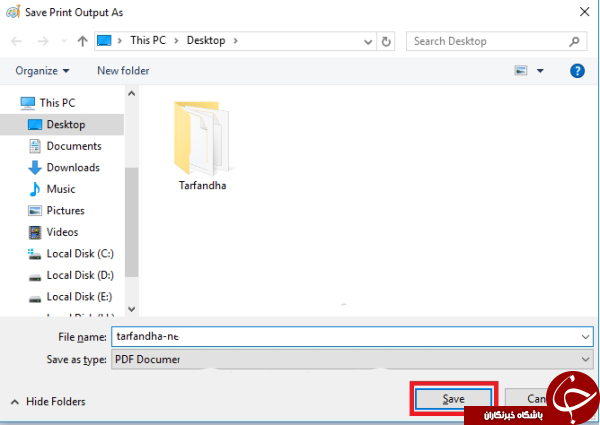Select the Tarfandha folder
Image resolution: width=600 pixels, height=425 pixels.
(202, 146)
